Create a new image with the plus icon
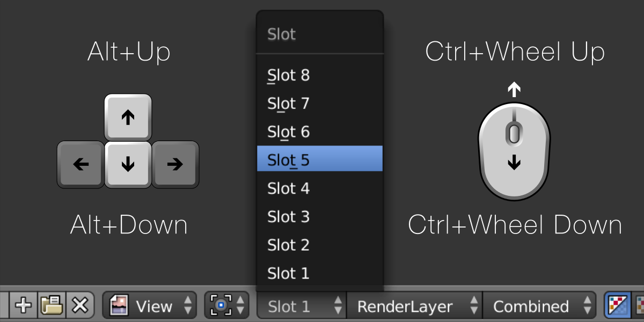644x322 pixels. tap(23, 305)
